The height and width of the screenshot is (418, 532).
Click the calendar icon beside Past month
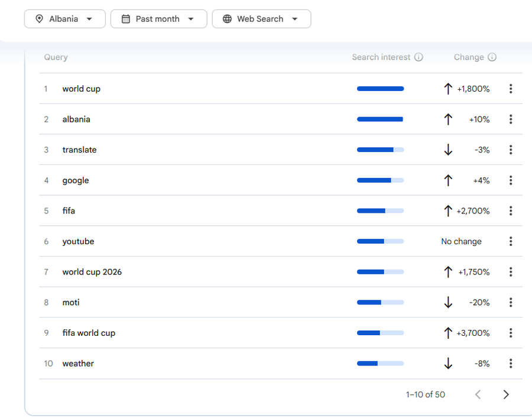pyautogui.click(x=125, y=19)
